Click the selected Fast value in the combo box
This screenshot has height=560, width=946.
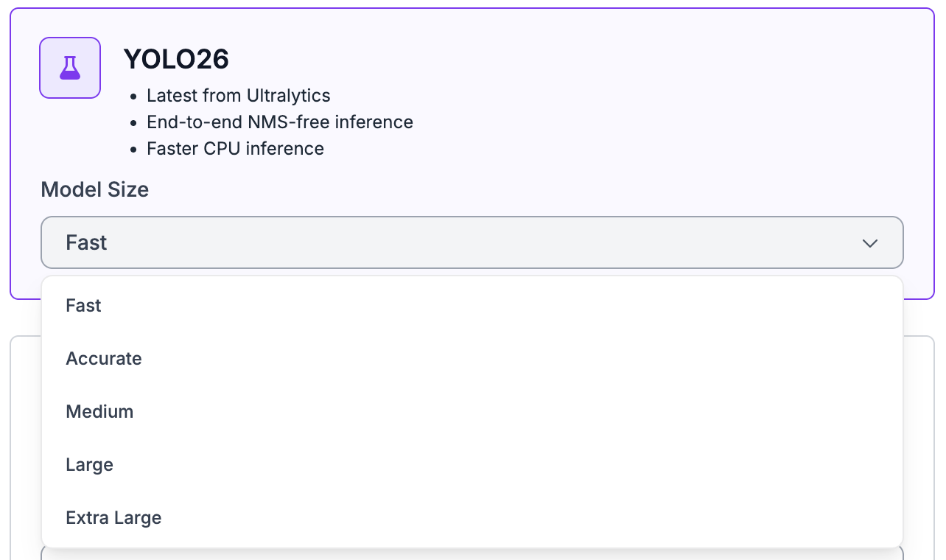click(86, 242)
